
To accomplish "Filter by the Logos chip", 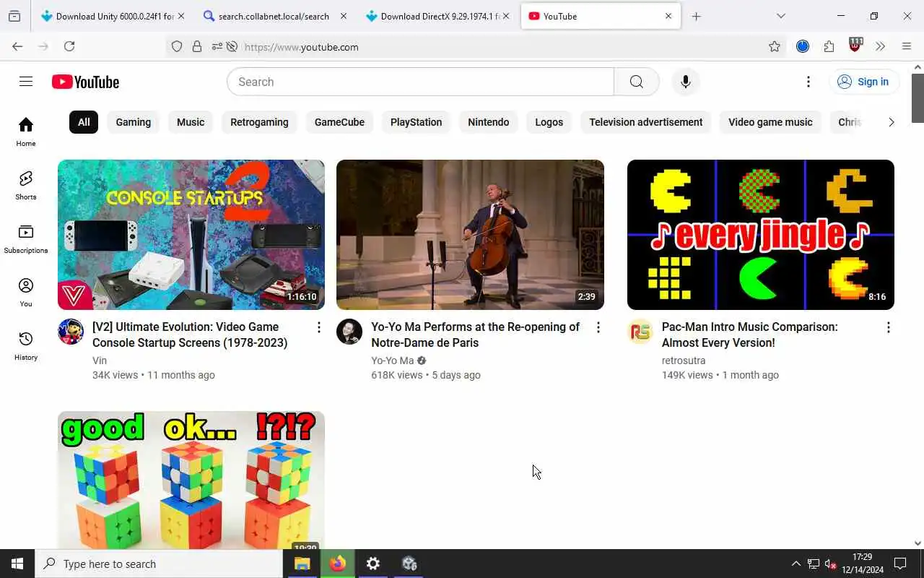I will [x=549, y=122].
